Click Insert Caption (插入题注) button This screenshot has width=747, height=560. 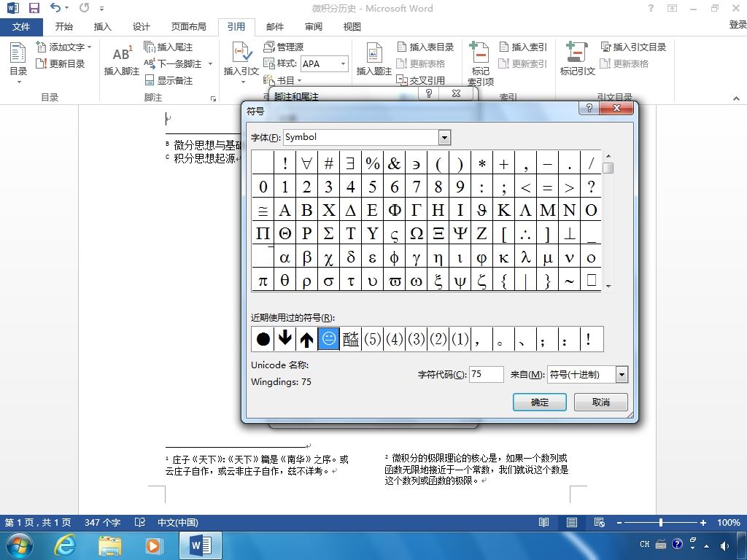pos(374,60)
